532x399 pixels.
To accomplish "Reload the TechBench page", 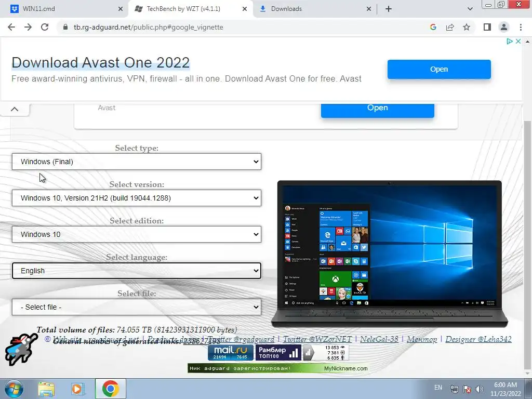I will click(45, 27).
